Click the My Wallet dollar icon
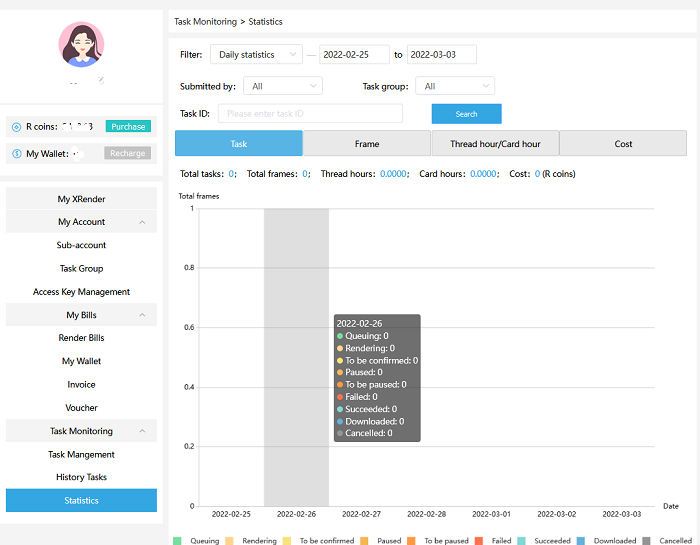The image size is (700, 545). pyautogui.click(x=16, y=153)
